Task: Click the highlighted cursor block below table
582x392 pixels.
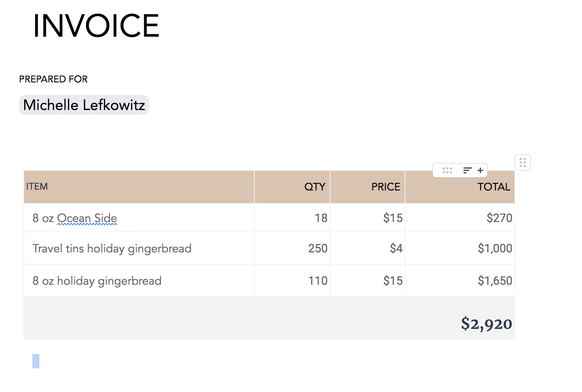Action: tap(36, 361)
